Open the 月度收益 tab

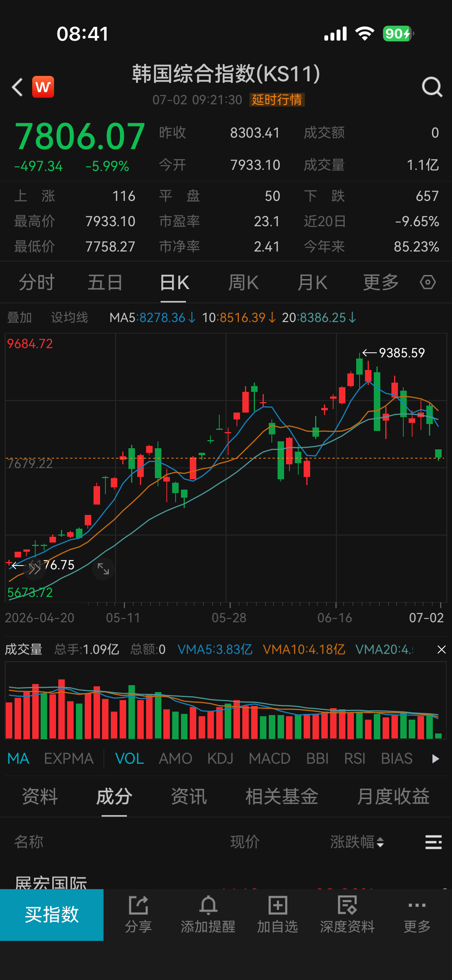[x=393, y=796]
